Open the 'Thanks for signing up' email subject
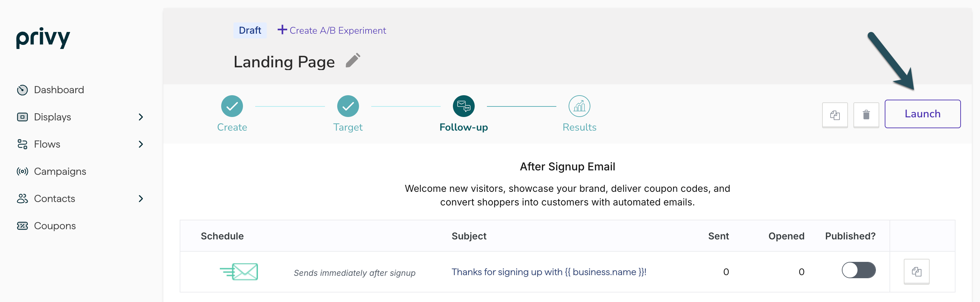 point(548,272)
